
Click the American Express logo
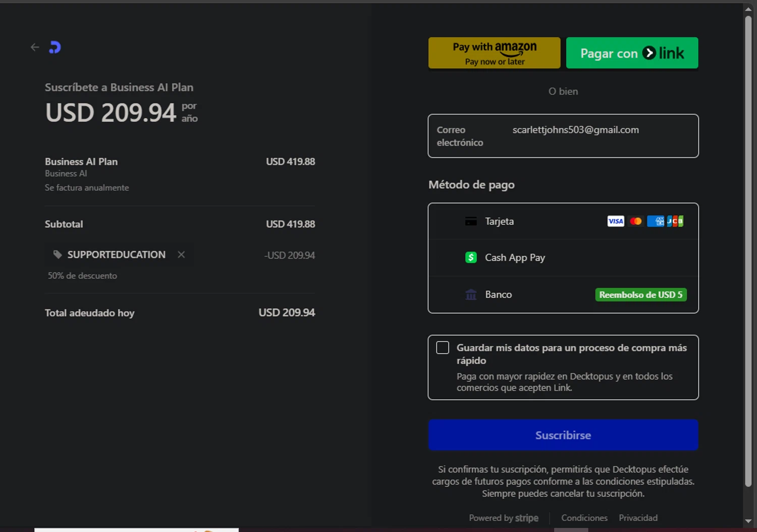656,221
